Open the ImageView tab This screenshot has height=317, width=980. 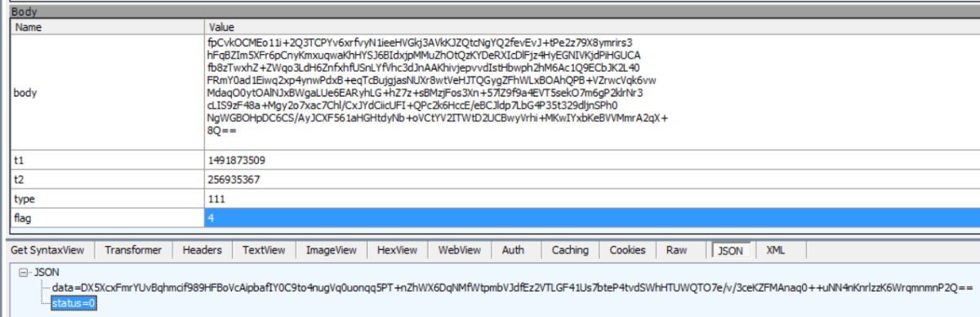pos(332,250)
